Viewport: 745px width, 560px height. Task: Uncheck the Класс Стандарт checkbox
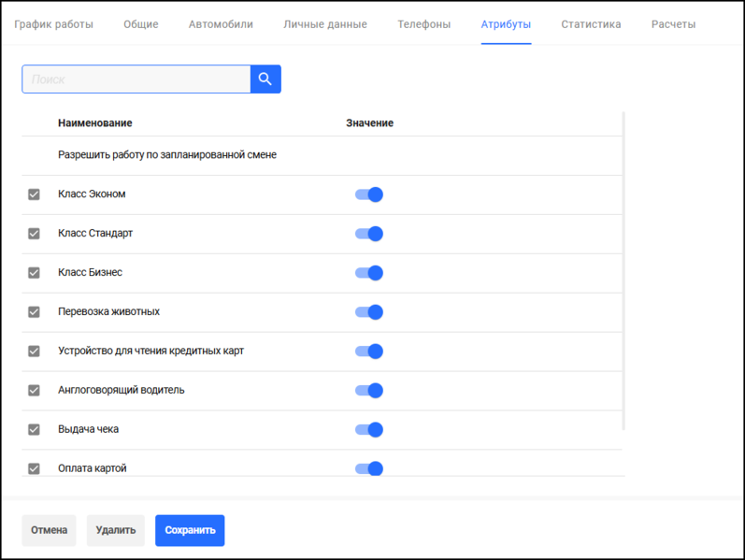point(34,234)
